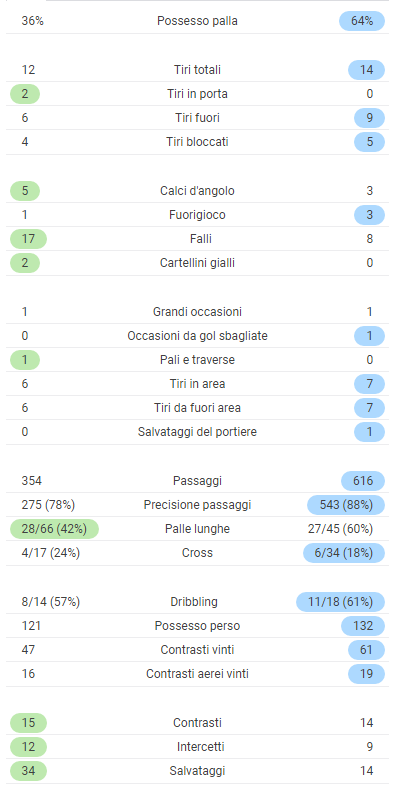Viewport: 394px width, 803px height.
Task: Click the 28/66 (42%) Palle lunghe badge
Action: pyautogui.click(x=54, y=529)
